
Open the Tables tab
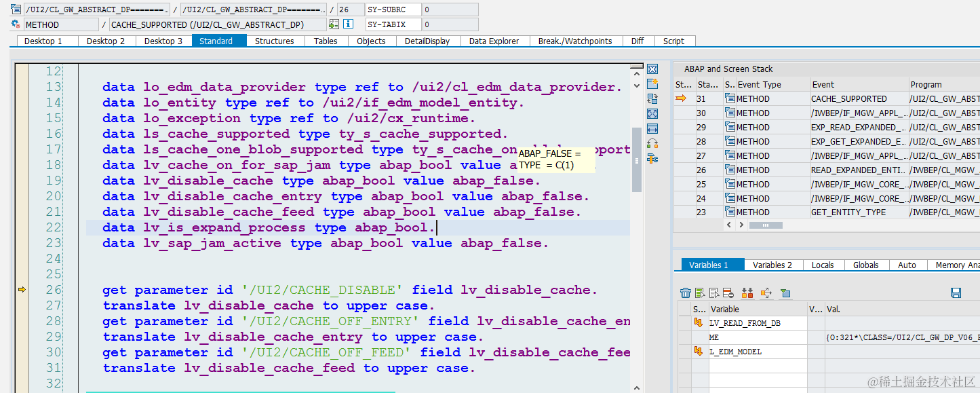(326, 41)
